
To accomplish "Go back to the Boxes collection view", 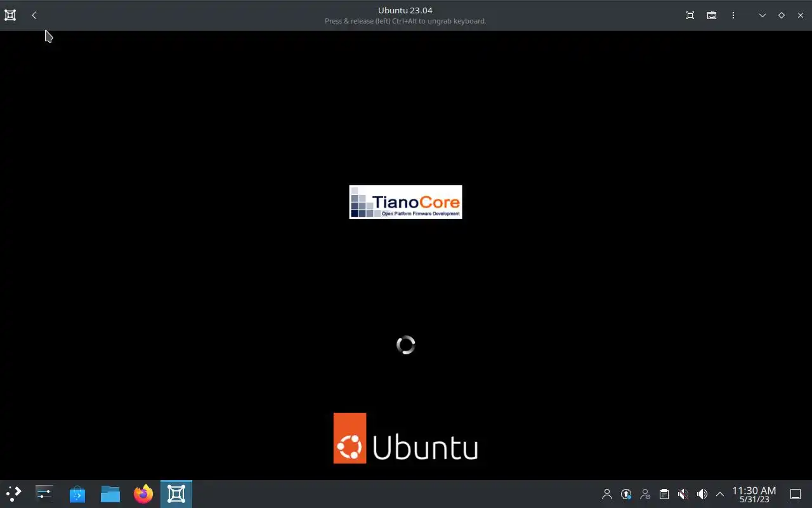I will (x=34, y=15).
